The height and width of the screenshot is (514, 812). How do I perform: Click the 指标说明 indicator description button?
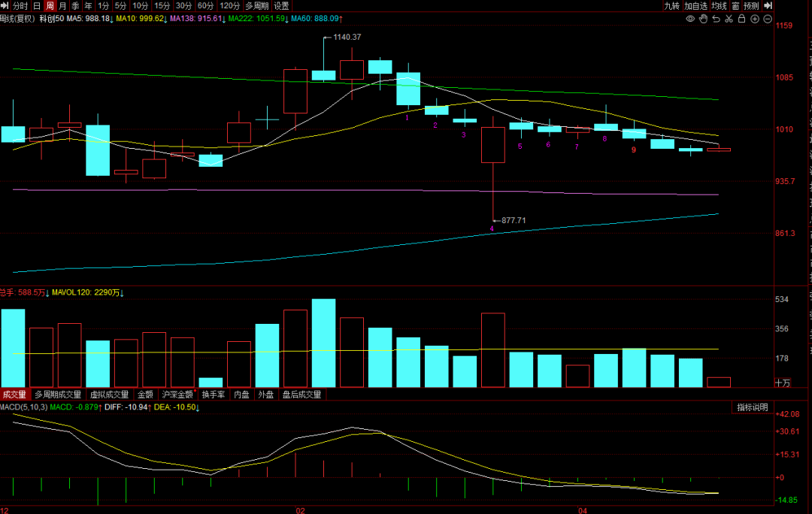753,407
